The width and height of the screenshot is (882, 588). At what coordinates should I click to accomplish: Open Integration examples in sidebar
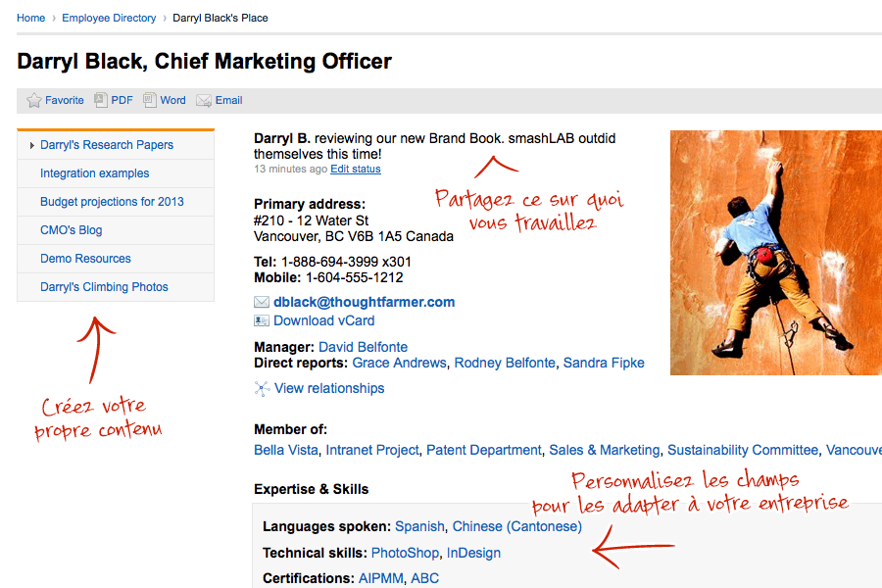coord(94,173)
